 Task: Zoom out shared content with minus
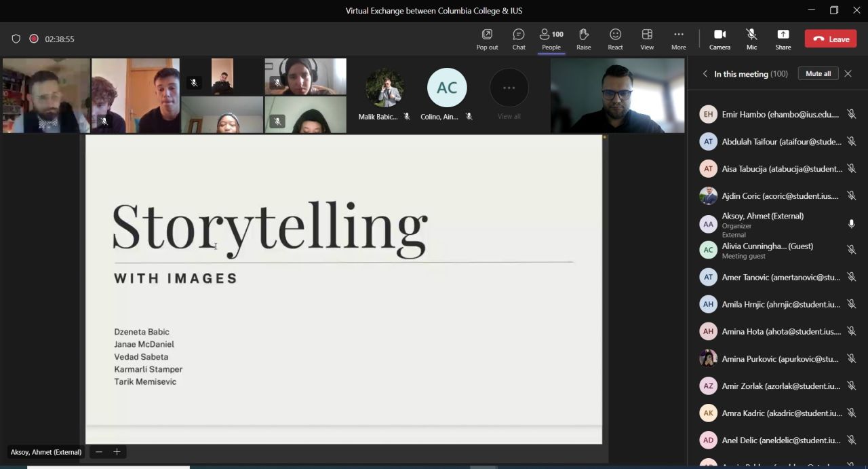(x=99, y=452)
